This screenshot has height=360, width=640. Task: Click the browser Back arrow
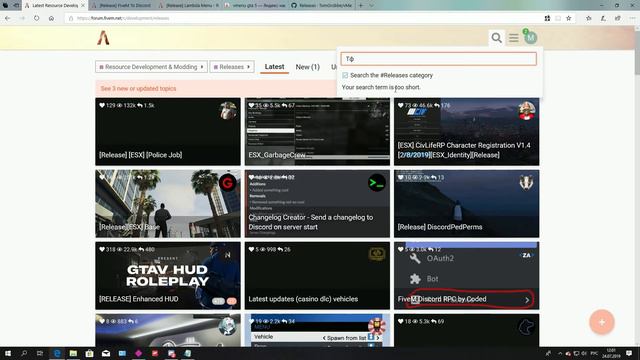tap(7, 18)
